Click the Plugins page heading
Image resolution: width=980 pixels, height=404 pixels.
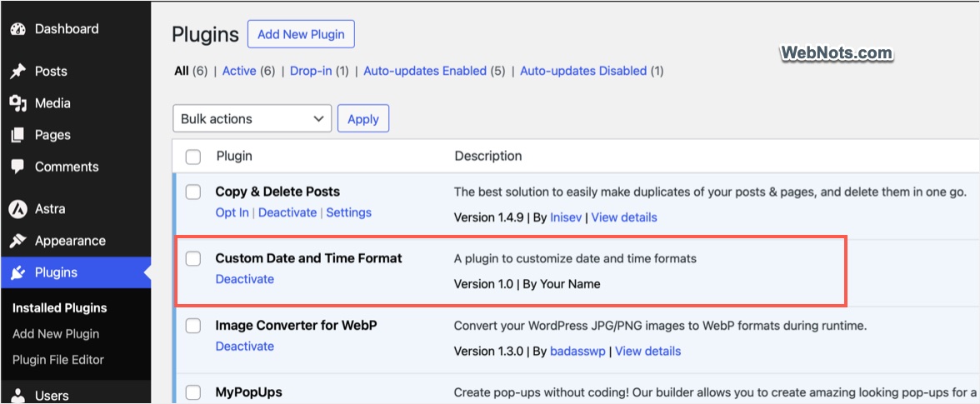206,34
